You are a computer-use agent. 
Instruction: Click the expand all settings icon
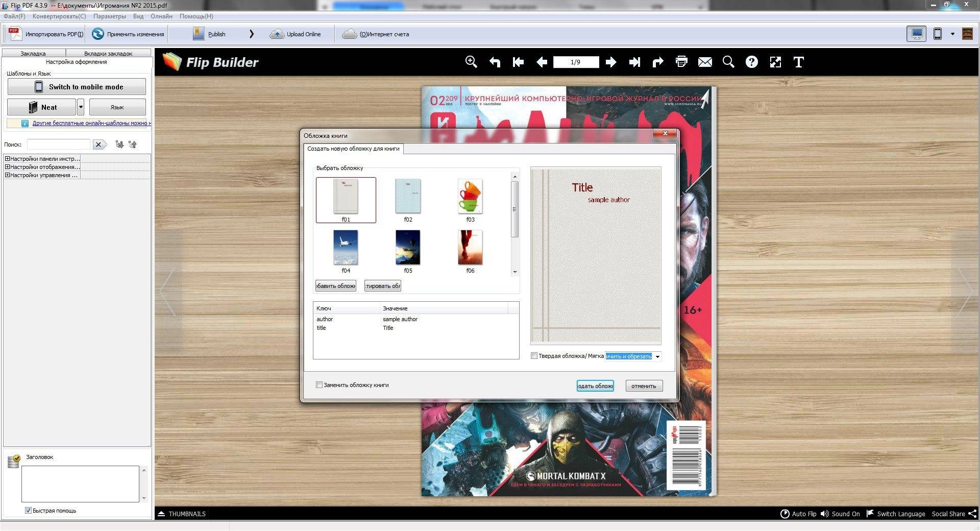click(x=119, y=144)
